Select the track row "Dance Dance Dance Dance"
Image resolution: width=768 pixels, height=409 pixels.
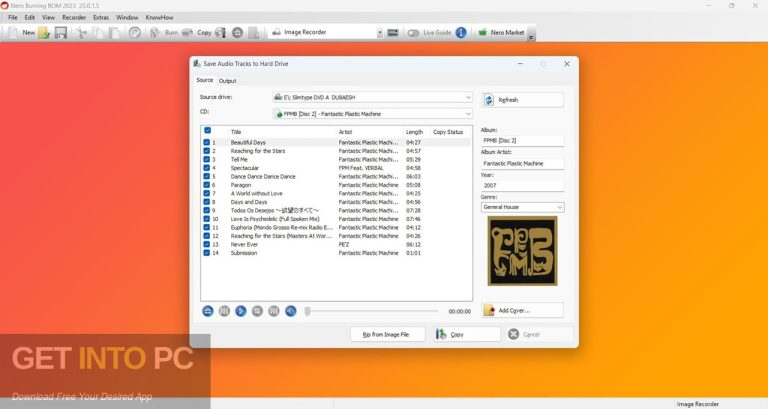pyautogui.click(x=336, y=176)
